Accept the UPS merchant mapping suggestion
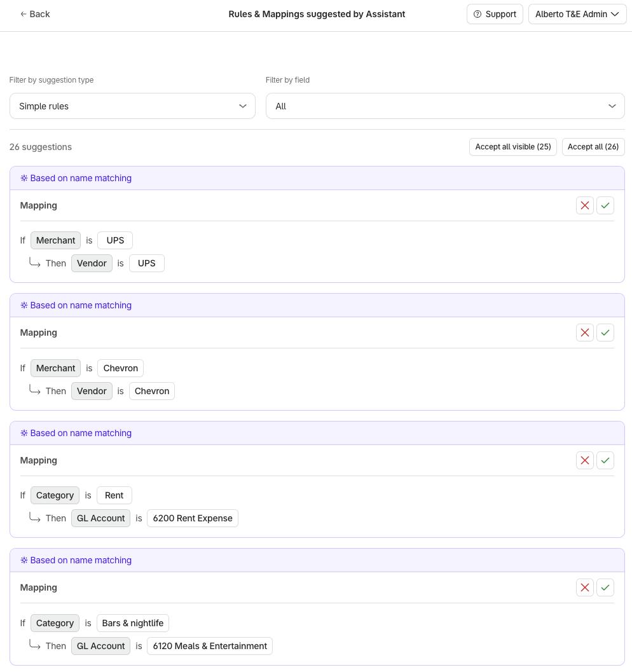Image resolution: width=632 pixels, height=672 pixels. [605, 205]
